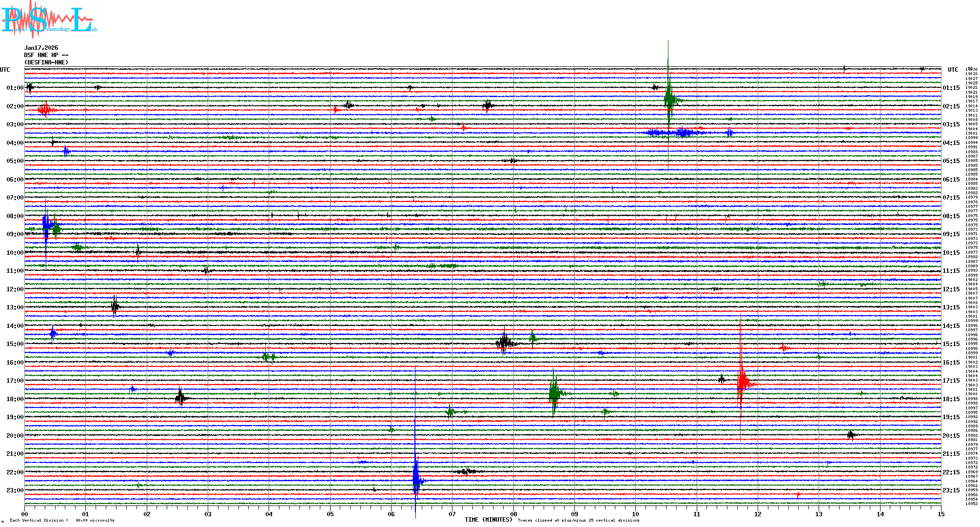
Task: Click the TIME (MINUTES) axis title
Action: (x=488, y=520)
